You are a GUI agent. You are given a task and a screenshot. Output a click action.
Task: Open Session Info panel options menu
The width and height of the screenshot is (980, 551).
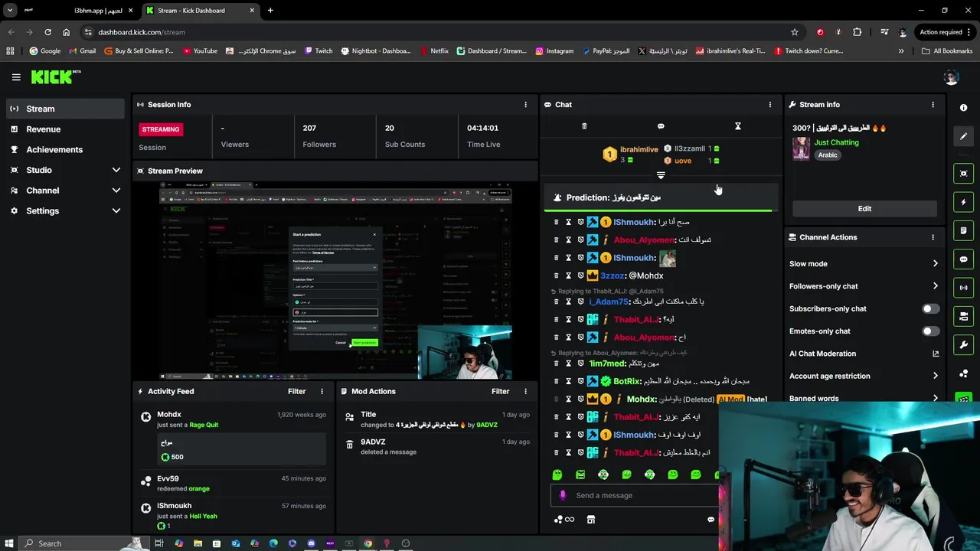click(x=525, y=104)
